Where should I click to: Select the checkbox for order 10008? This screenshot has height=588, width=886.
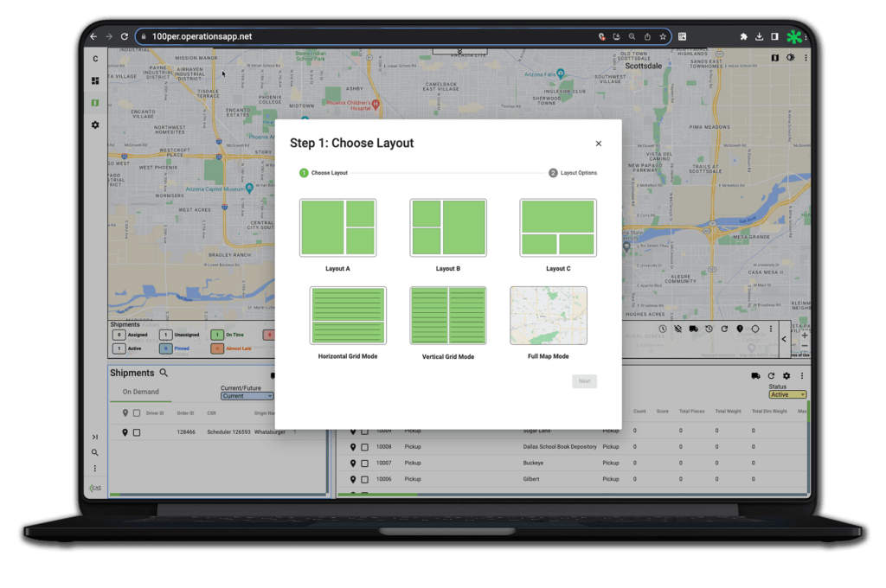pos(363,447)
